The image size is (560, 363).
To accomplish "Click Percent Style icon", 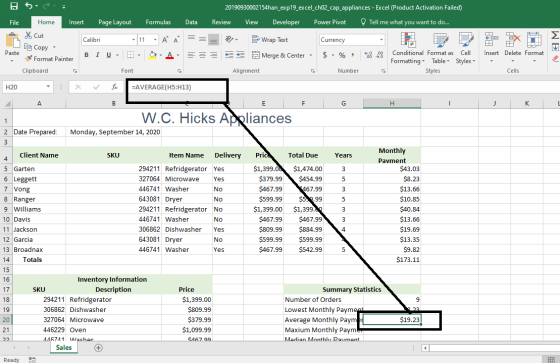I will 342,55.
